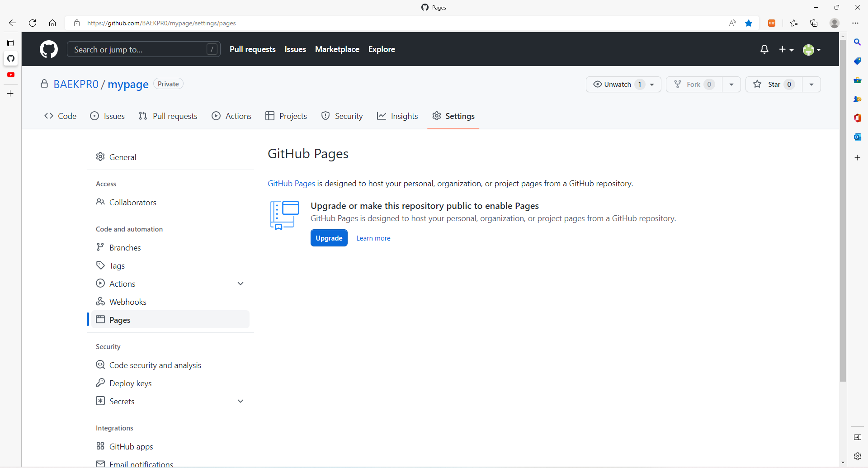The width and height of the screenshot is (868, 468).
Task: Open the Settings repository tab
Action: [x=453, y=116]
